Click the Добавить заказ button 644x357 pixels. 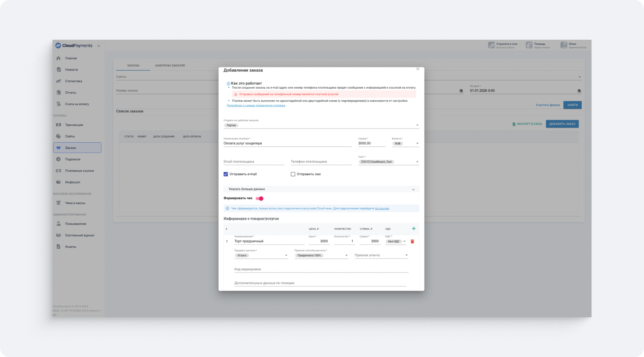(562, 124)
